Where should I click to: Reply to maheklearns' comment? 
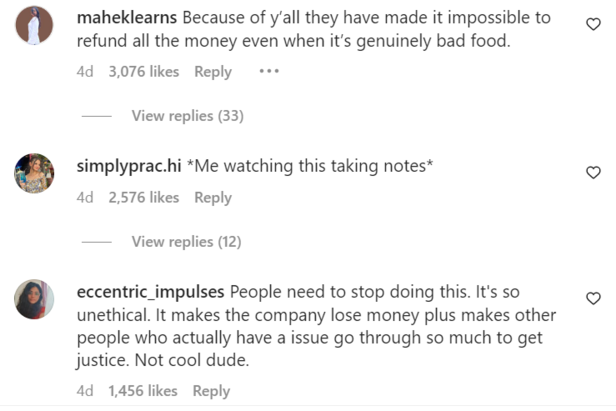(212, 72)
